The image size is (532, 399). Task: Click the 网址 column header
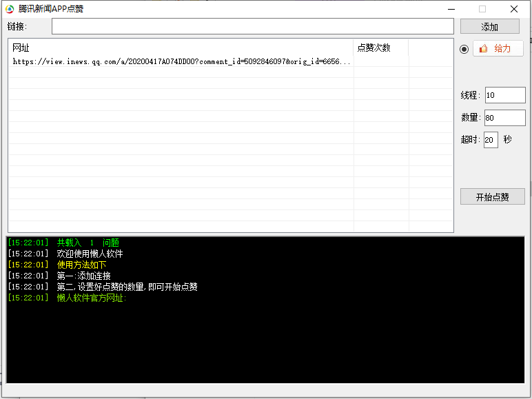pyautogui.click(x=181, y=48)
